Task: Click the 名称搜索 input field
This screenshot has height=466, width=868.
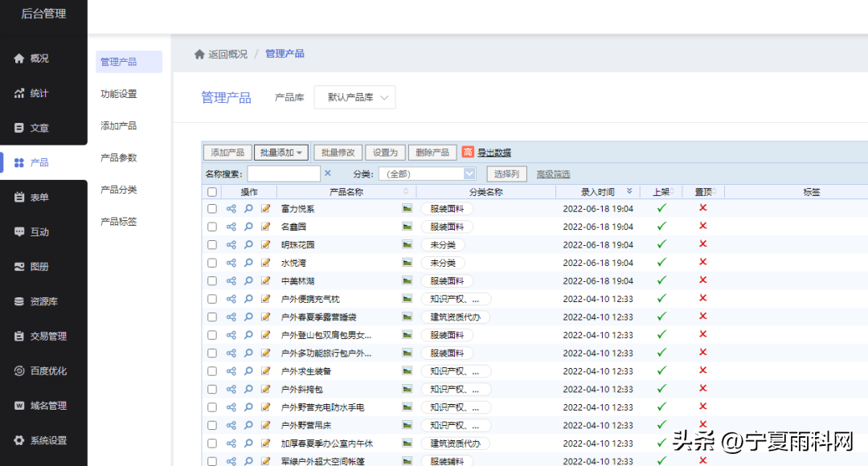Action: click(x=284, y=174)
